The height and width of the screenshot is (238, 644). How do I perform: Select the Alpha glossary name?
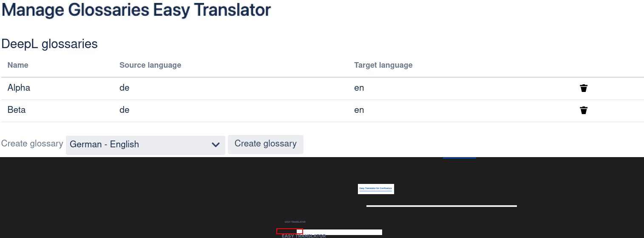coord(19,88)
